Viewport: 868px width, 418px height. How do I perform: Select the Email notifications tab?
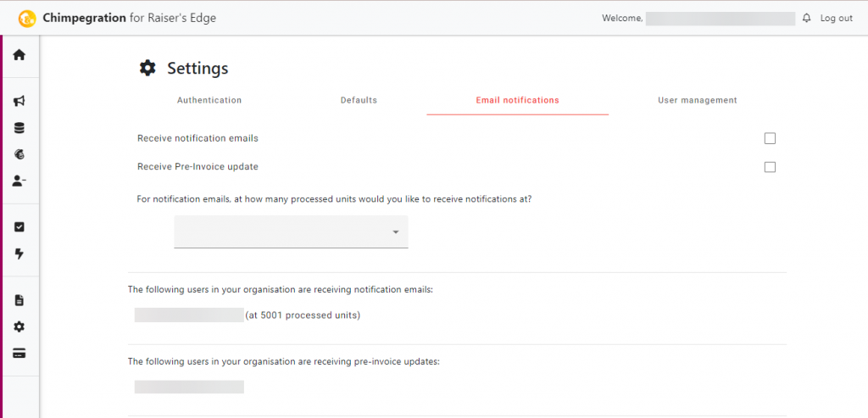point(518,100)
